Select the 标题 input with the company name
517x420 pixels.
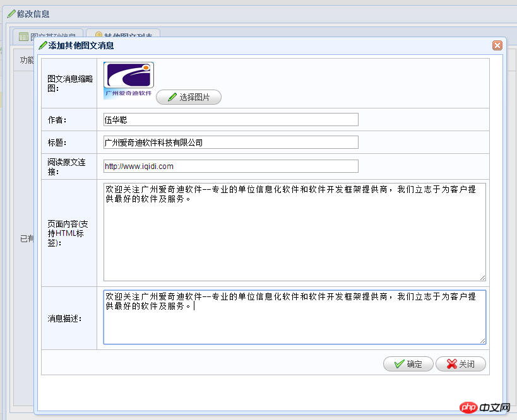tap(231, 142)
